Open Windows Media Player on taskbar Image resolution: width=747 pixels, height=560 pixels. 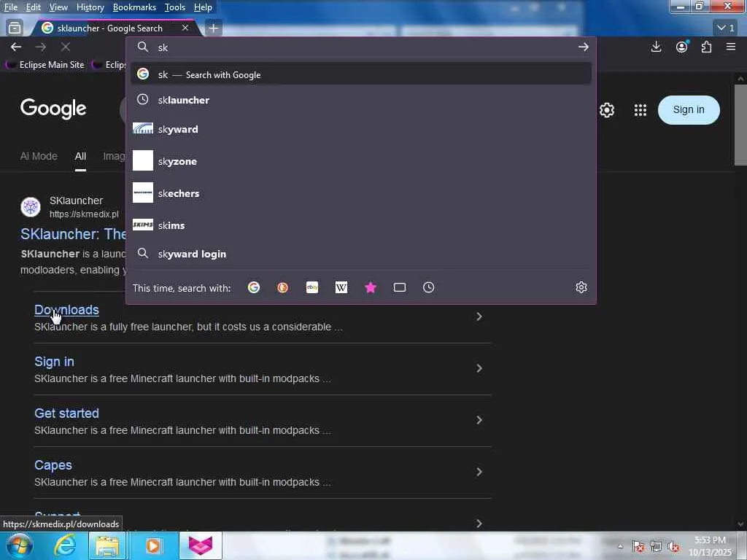[x=153, y=546]
